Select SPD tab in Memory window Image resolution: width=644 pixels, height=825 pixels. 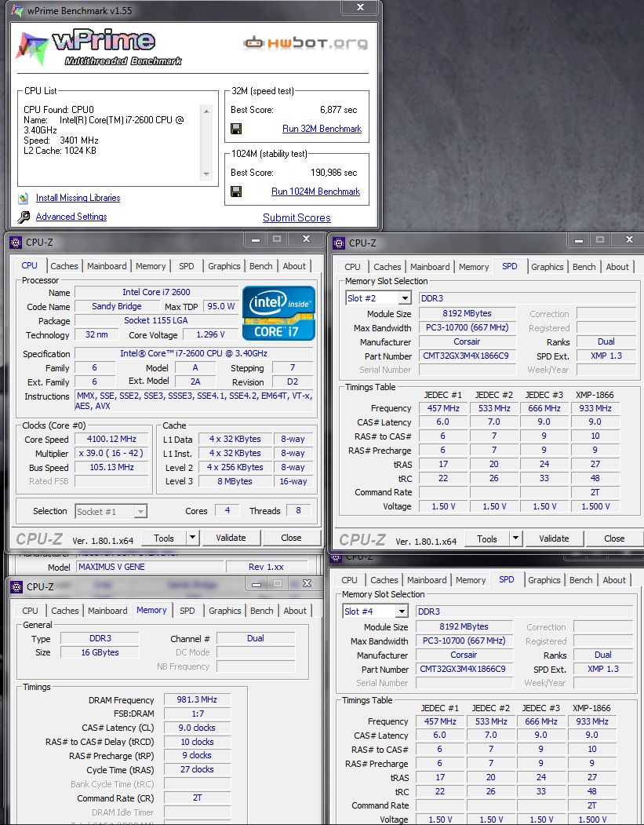[x=187, y=611]
